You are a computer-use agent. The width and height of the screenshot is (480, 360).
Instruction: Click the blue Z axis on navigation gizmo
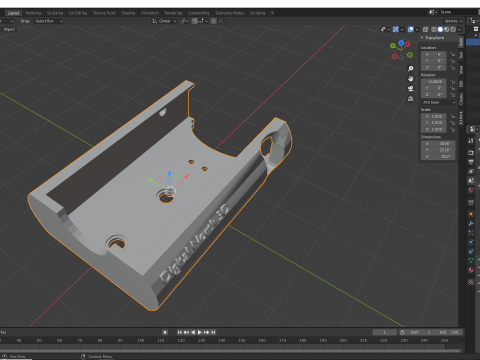coord(401,43)
